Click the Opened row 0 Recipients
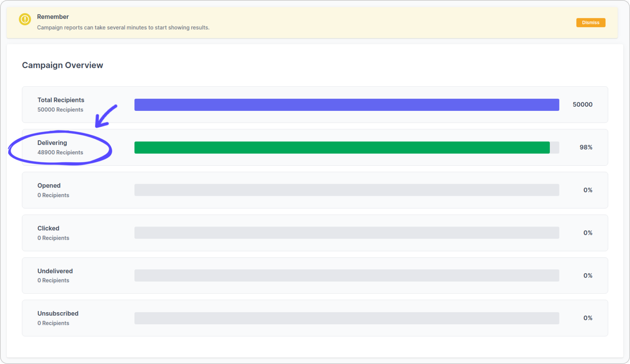Screen dimensions: 630x364 click(53, 195)
